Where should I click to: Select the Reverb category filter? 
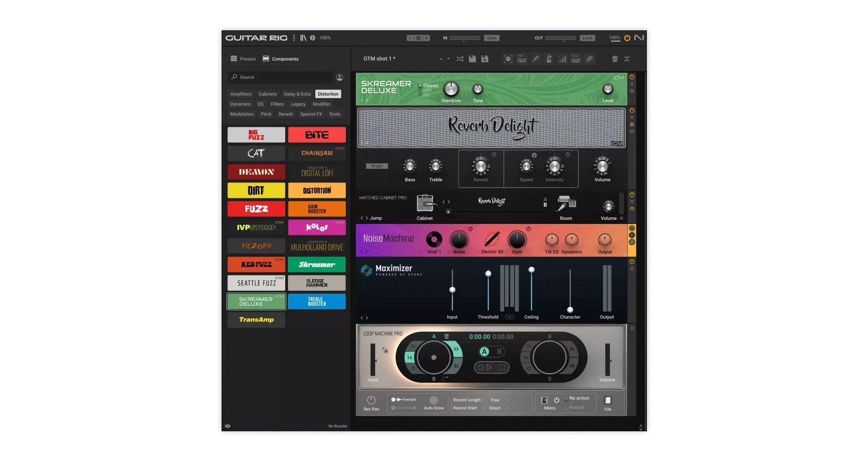(286, 114)
